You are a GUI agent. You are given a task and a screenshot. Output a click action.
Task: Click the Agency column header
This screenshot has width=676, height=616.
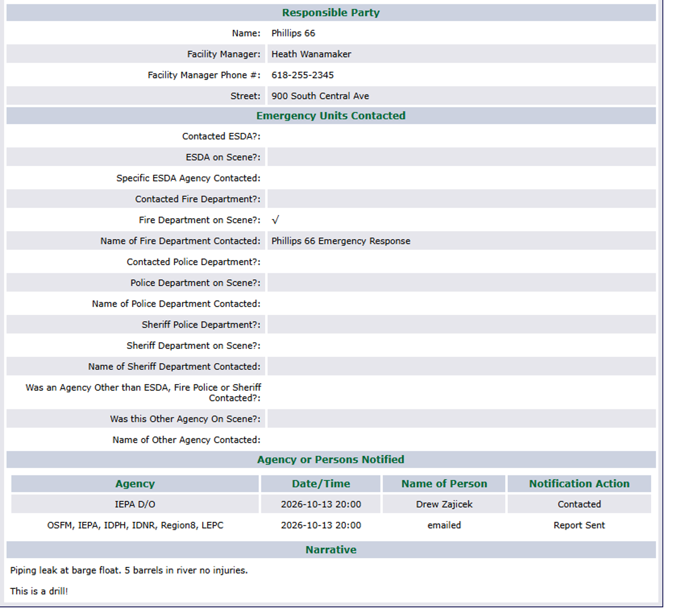(x=135, y=484)
